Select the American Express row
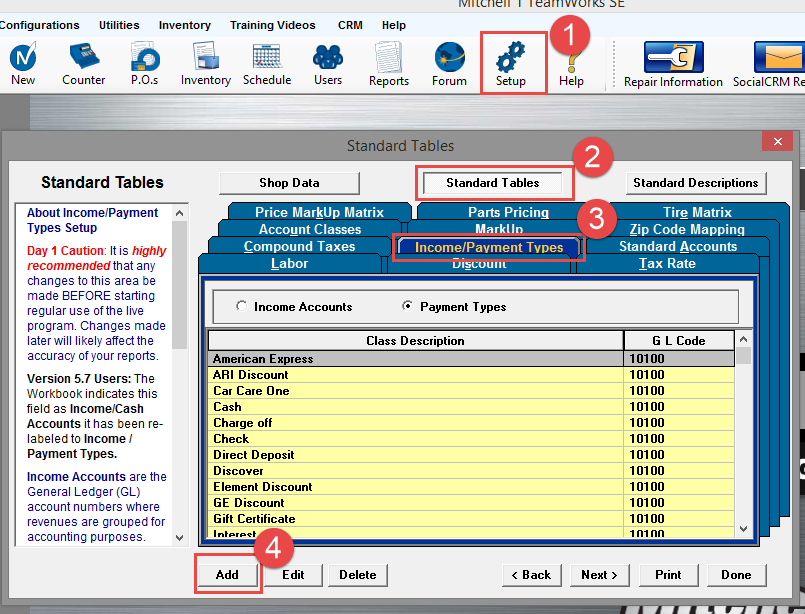Viewport: 805px width, 614px height. pyautogui.click(x=471, y=358)
